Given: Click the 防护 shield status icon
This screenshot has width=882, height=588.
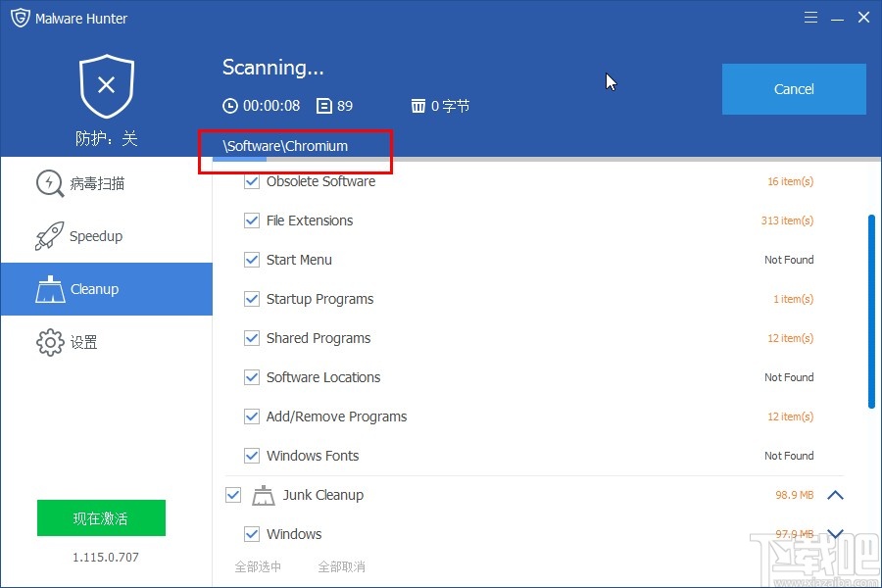Looking at the screenshot, I should point(106,86).
